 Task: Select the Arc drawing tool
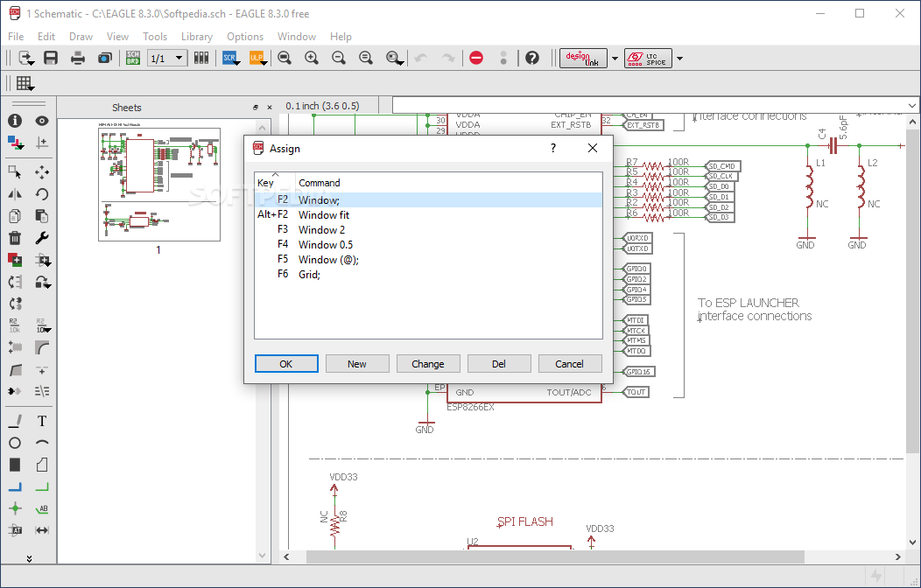coord(42,443)
